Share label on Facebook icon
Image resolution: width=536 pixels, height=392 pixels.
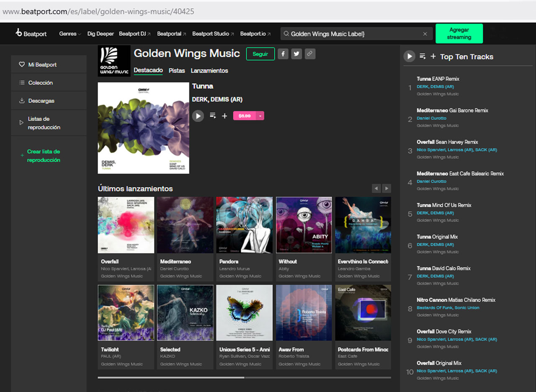click(x=283, y=54)
